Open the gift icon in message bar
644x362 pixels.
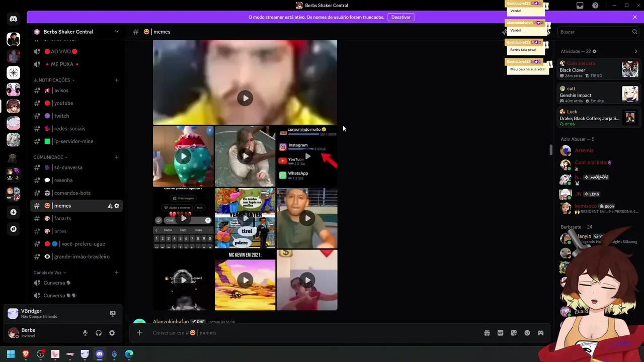487,333
